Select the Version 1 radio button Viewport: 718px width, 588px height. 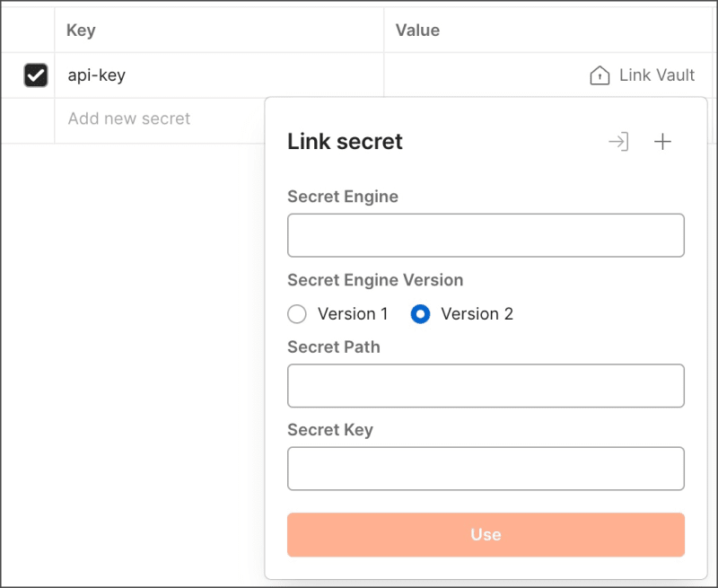296,314
